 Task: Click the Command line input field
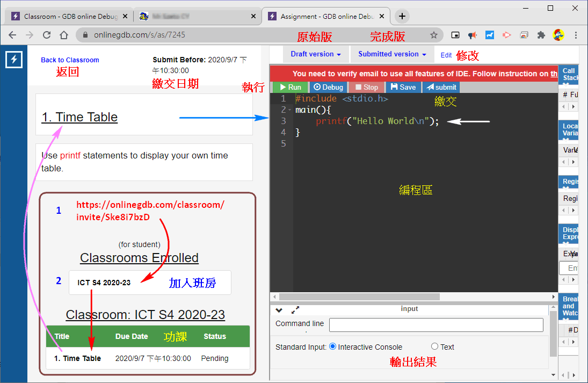[436, 324]
